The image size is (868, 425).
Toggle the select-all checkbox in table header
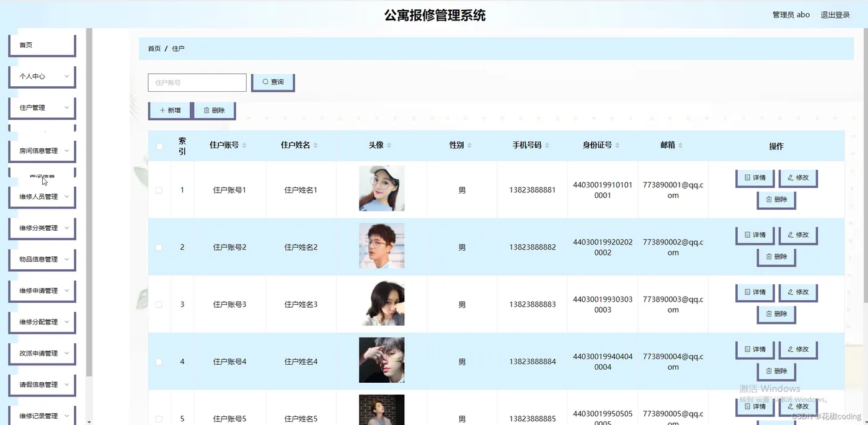coord(159,146)
